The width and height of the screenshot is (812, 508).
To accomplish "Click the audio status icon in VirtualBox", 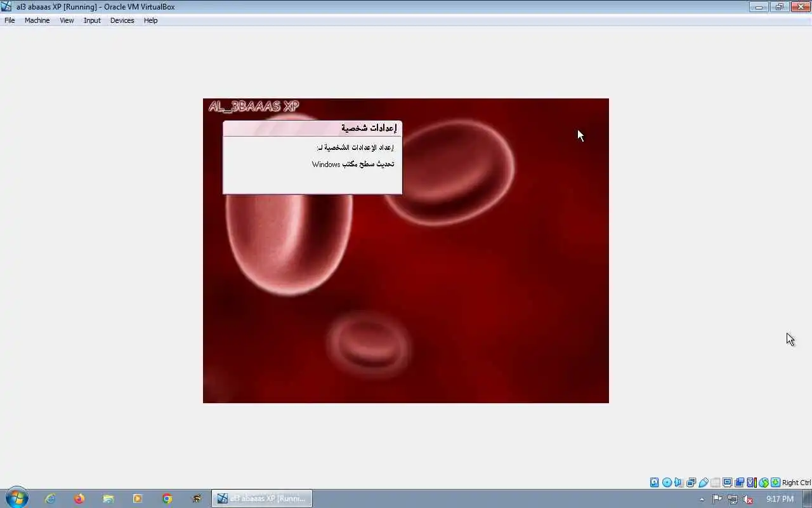I will (x=679, y=483).
